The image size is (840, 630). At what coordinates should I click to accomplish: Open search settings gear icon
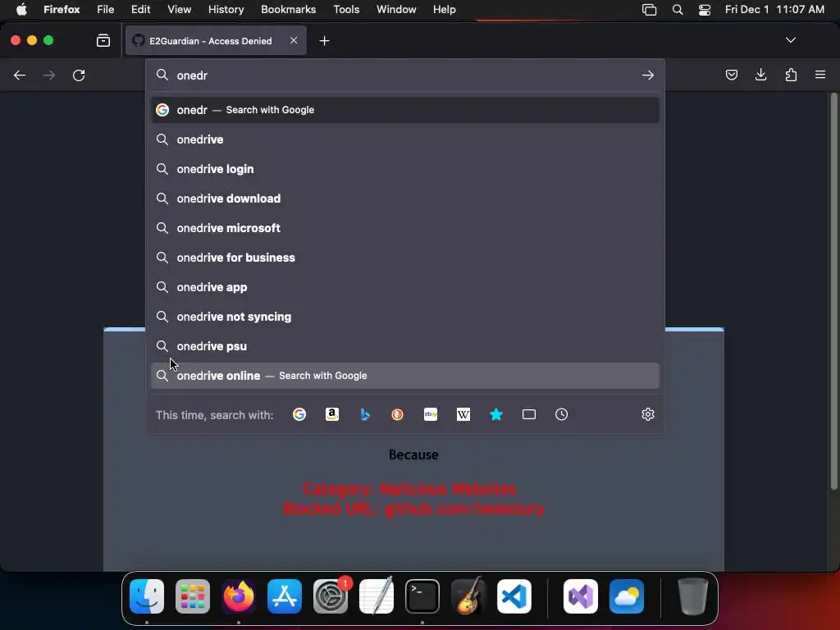point(648,414)
